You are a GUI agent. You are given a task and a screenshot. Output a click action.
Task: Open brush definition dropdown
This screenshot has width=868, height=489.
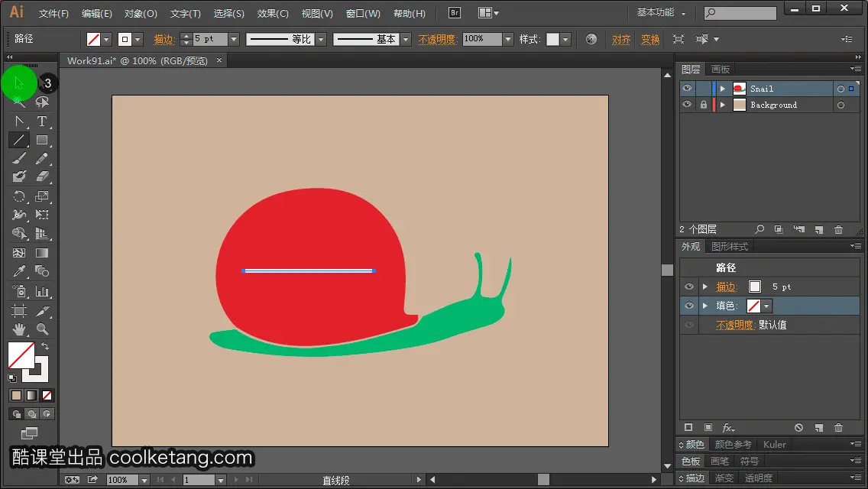click(406, 39)
